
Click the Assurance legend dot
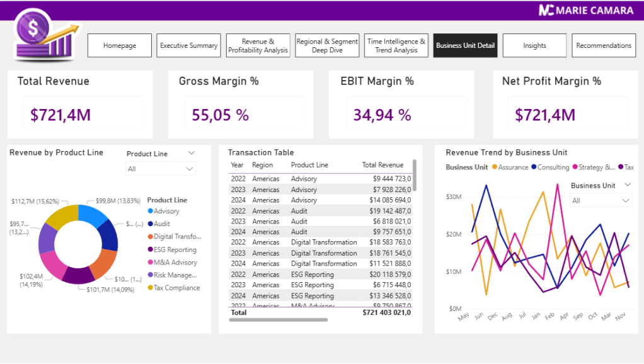(495, 168)
